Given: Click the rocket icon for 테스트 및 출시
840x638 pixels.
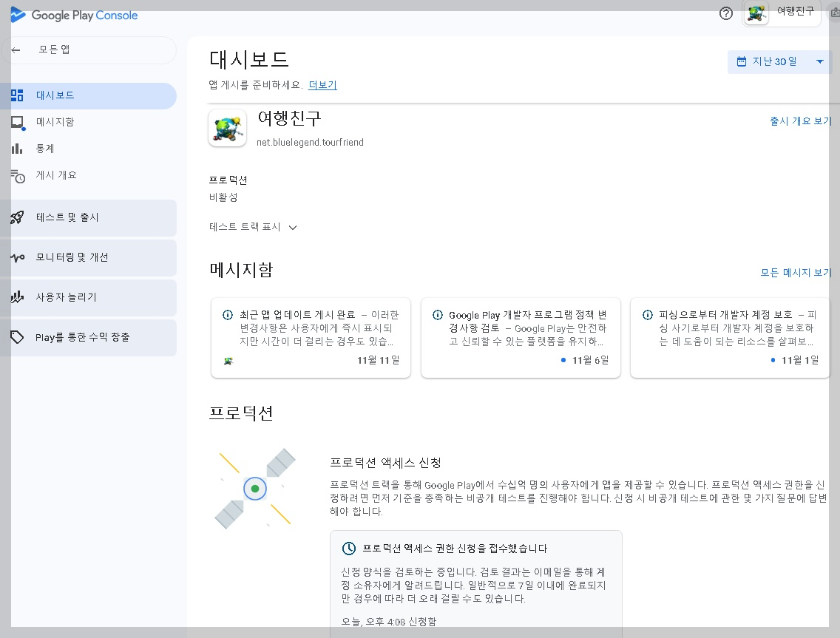Looking at the screenshot, I should click(x=17, y=217).
